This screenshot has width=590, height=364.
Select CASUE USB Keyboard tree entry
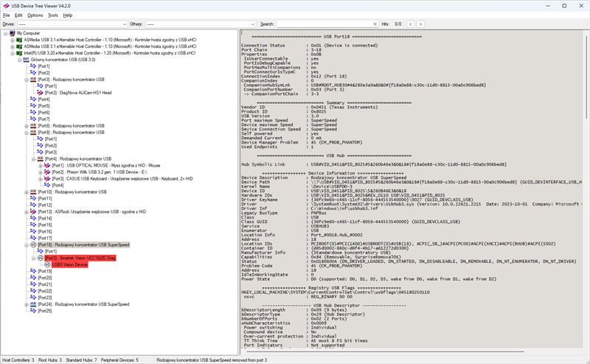[x=122, y=179]
